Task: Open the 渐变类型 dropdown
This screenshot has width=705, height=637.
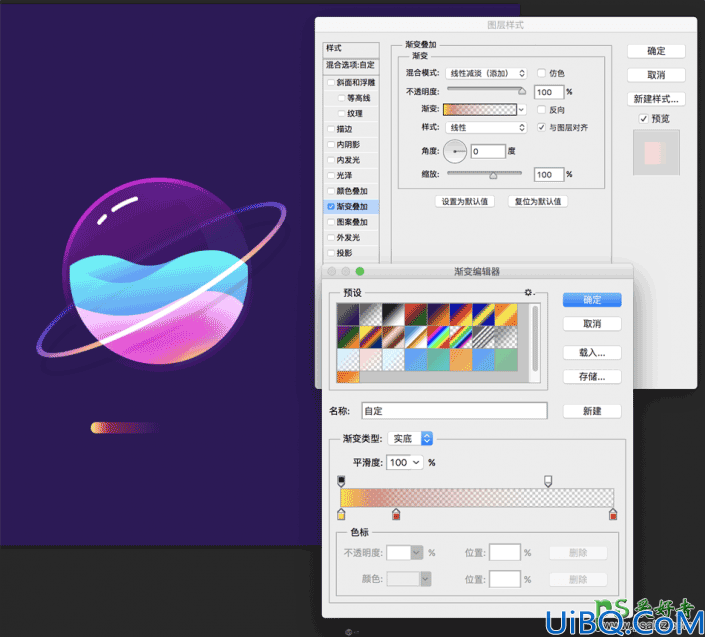Action: click(x=410, y=438)
